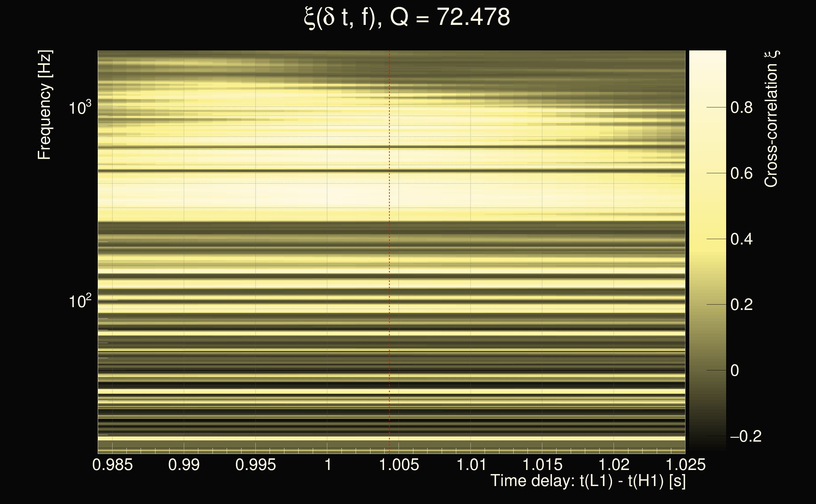Image resolution: width=816 pixels, height=504 pixels.
Task: Click the 0.8 tick label on the color bar
Action: 741,108
